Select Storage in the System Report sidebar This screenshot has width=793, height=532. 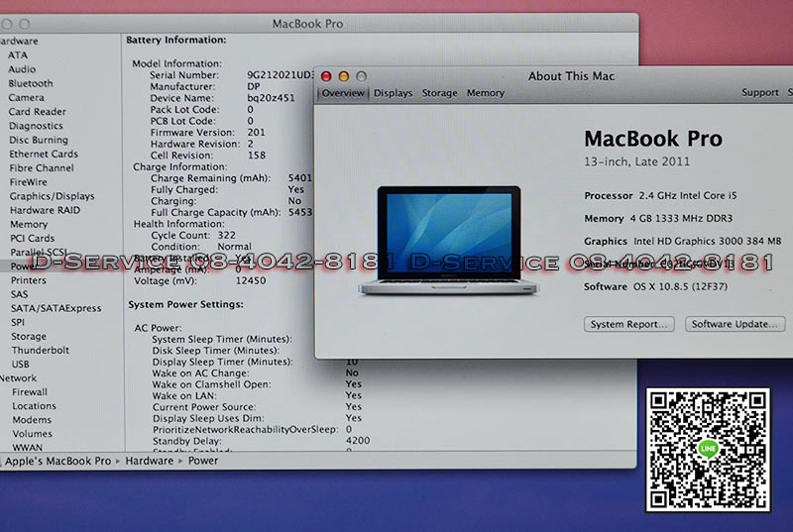(x=29, y=337)
